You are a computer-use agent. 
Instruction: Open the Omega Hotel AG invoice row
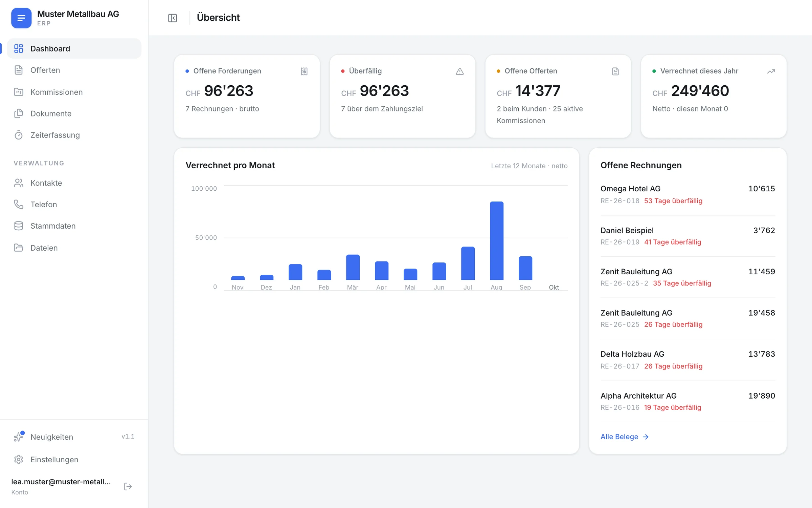point(687,194)
